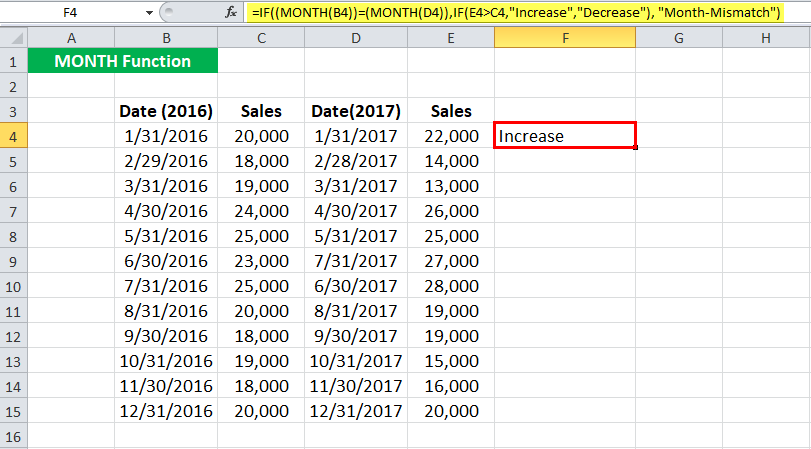The image size is (811, 449).
Task: Select sales value 14,000
Action: pyautogui.click(x=451, y=161)
